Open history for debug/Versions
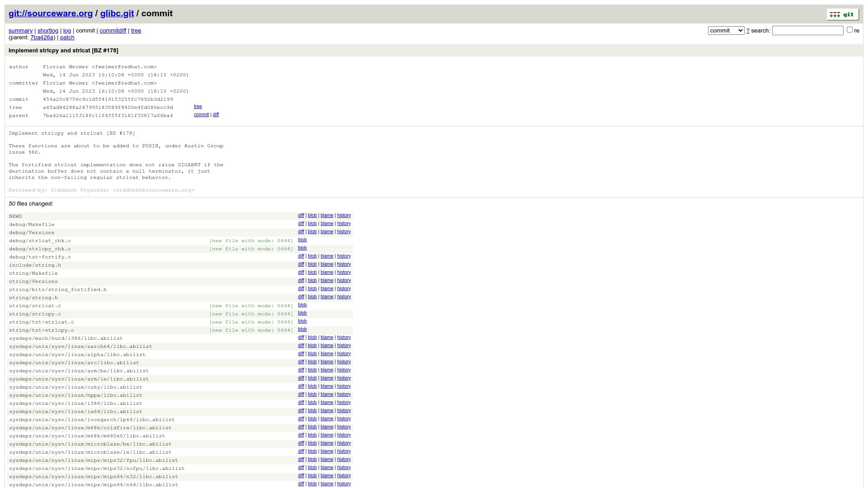The width and height of the screenshot is (868, 488). 344,232
